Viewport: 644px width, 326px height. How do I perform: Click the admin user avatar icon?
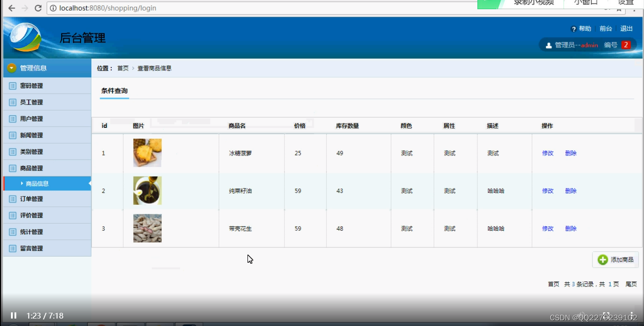click(x=549, y=44)
